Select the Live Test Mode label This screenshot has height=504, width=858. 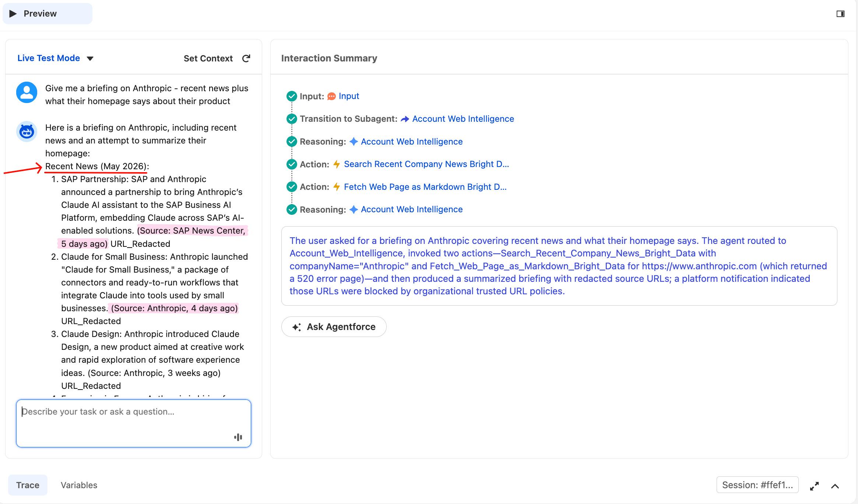tap(49, 58)
